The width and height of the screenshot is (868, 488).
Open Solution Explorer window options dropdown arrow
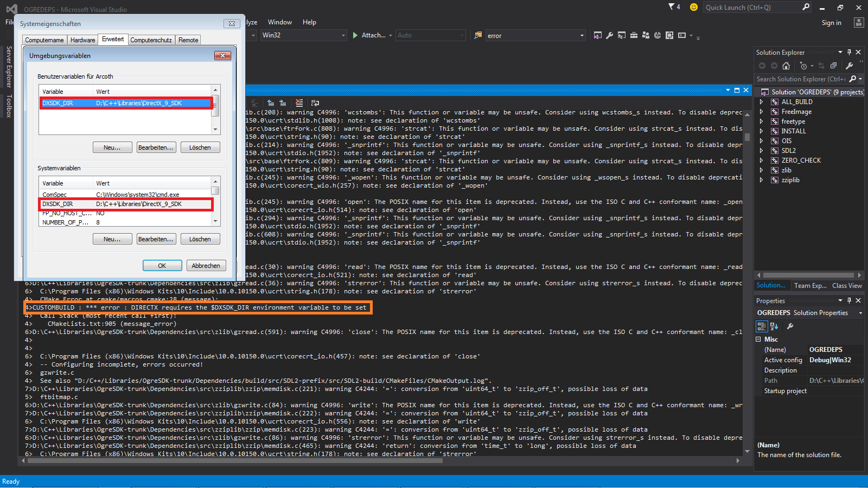point(840,53)
